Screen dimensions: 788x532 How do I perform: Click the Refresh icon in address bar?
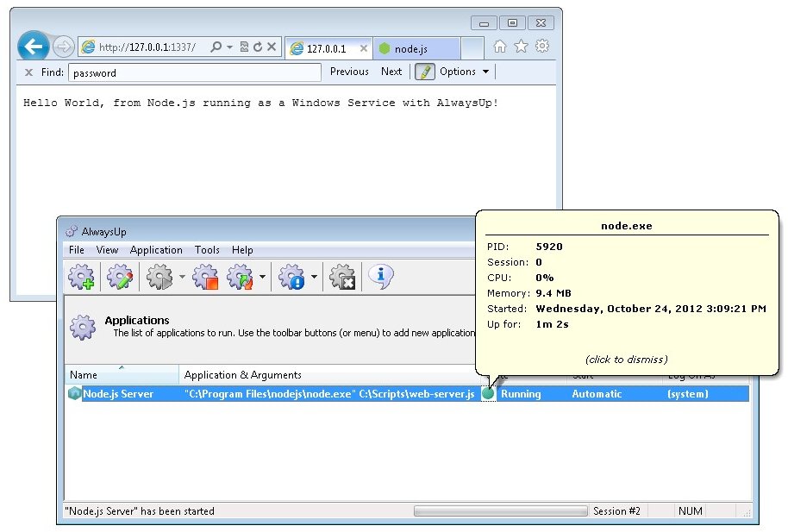click(258, 47)
